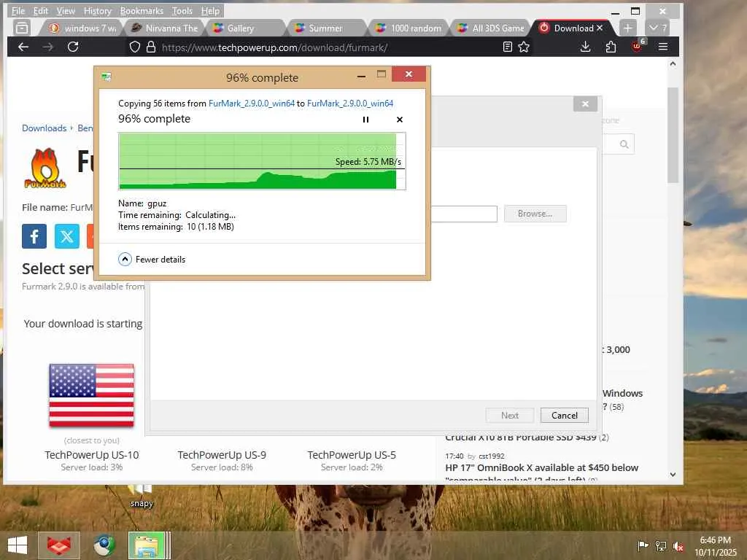Open the View menu
747x560 pixels.
(x=66, y=10)
